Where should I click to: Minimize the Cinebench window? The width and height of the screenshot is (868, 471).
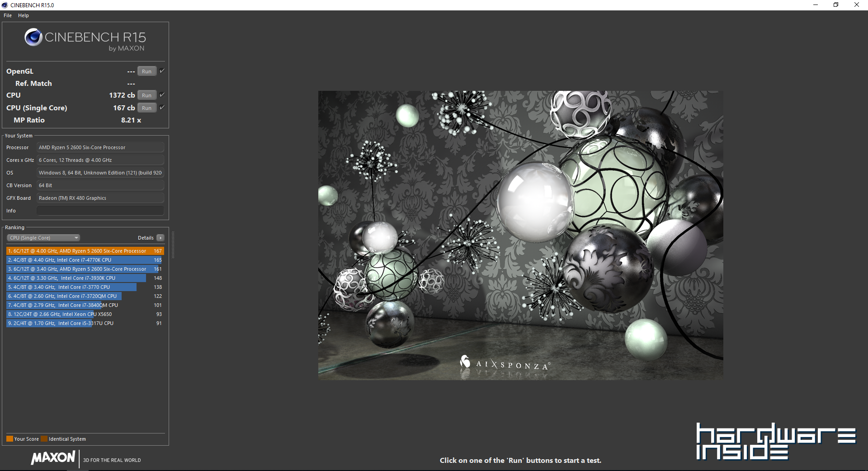pos(816,5)
